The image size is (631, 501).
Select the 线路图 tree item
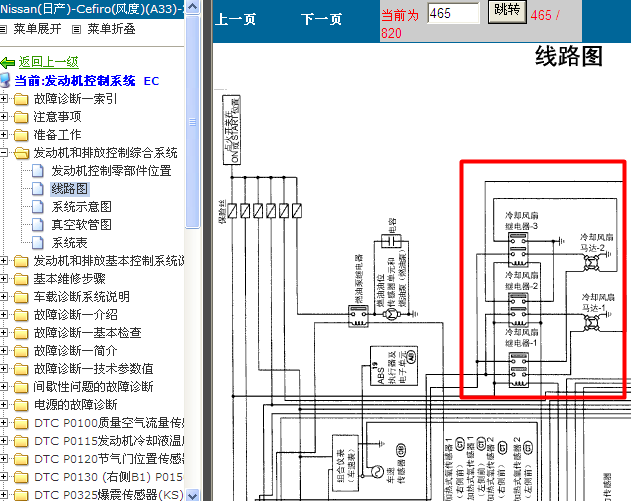[70, 189]
